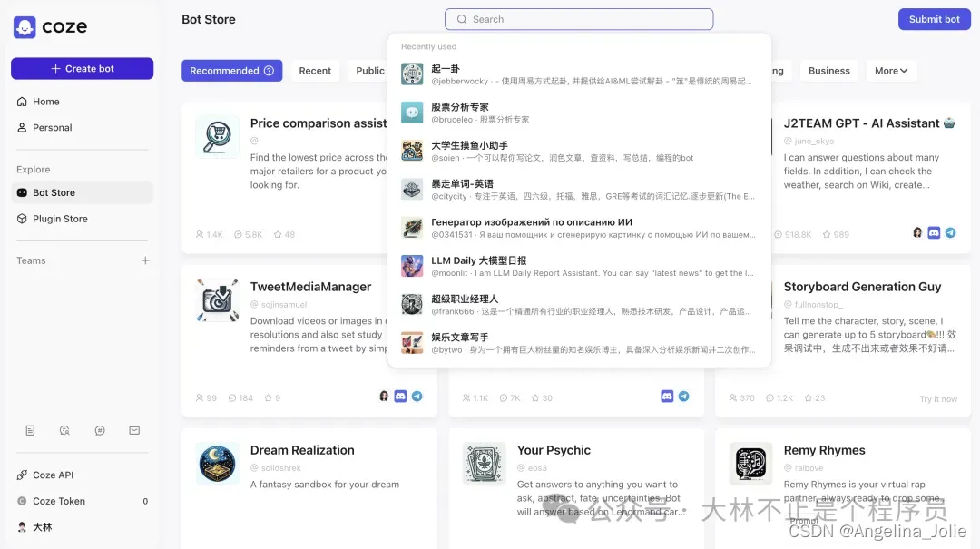The image size is (980, 549).
Task: Click 股票分析专家 bot avatar icon
Action: pyautogui.click(x=412, y=113)
